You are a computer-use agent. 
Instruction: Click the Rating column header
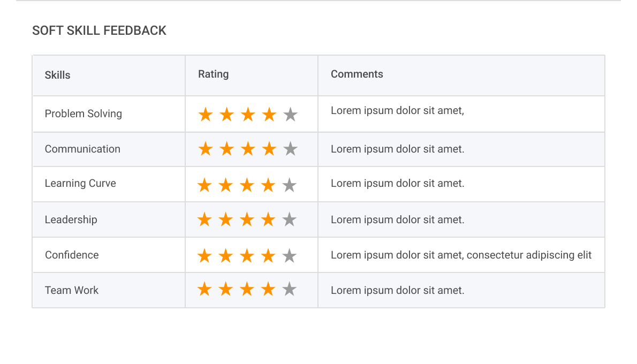point(213,74)
